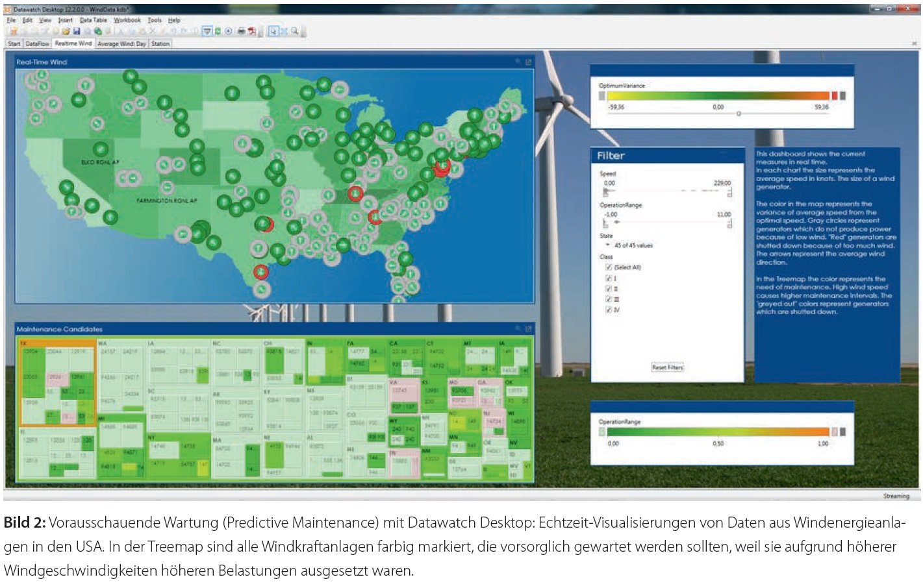Screen dimensions: 923x588
Task: Open the Edit menu
Action: pos(27,20)
